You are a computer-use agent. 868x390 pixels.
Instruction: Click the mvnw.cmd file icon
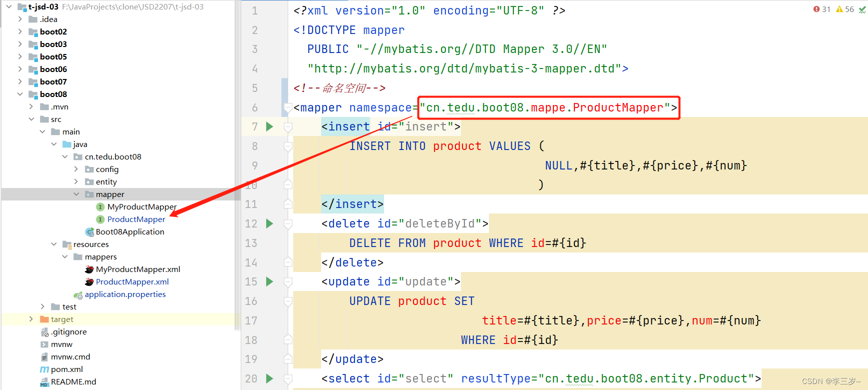44,357
